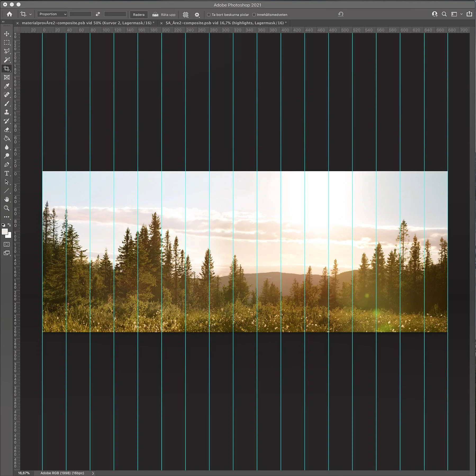Image resolution: width=476 pixels, height=476 pixels.
Task: Click the panorama forest image on canvas
Action: pyautogui.click(x=245, y=252)
